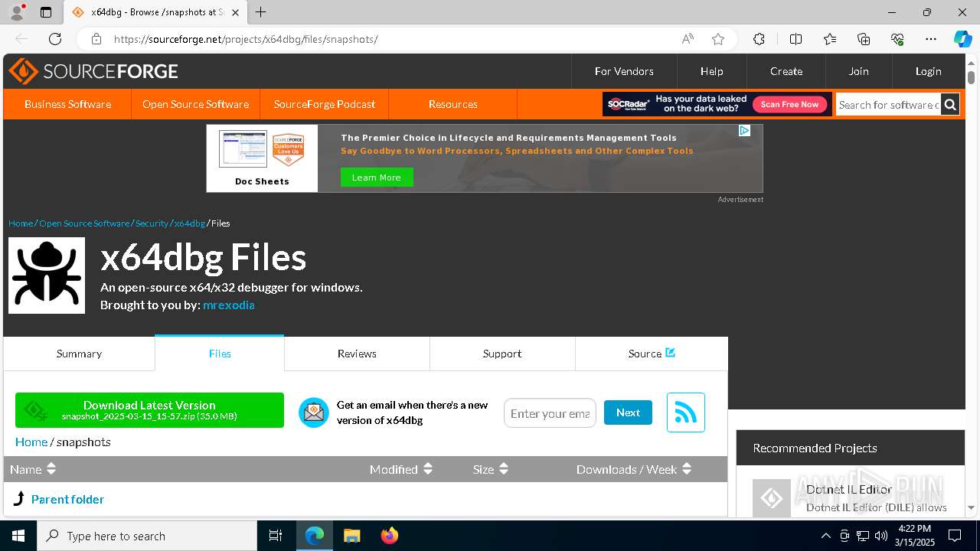
Task: Open the Resources menu
Action: [x=453, y=104]
